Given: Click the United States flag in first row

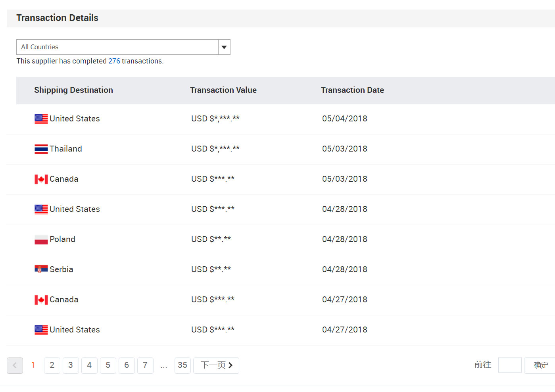Looking at the screenshot, I should pos(41,119).
